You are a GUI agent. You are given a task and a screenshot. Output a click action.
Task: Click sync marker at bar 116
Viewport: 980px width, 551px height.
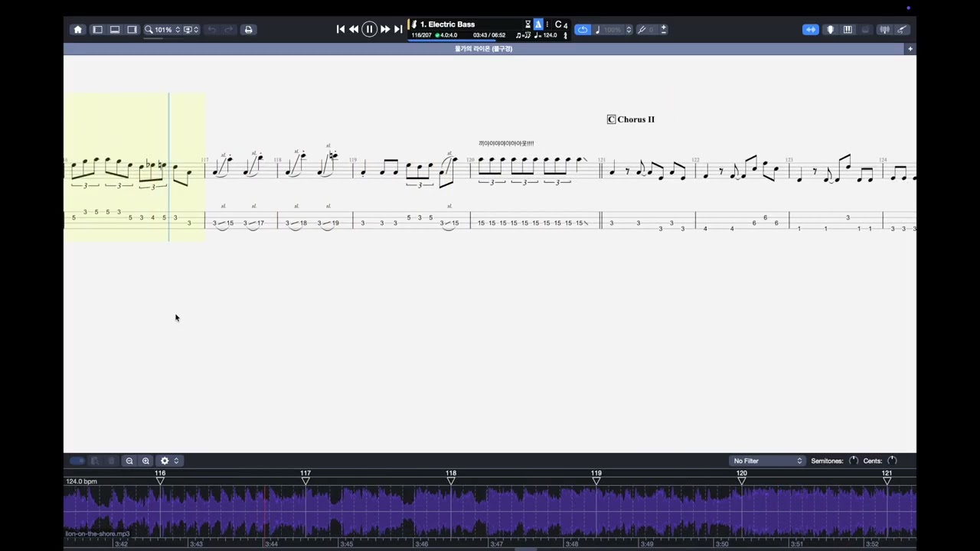coord(160,481)
